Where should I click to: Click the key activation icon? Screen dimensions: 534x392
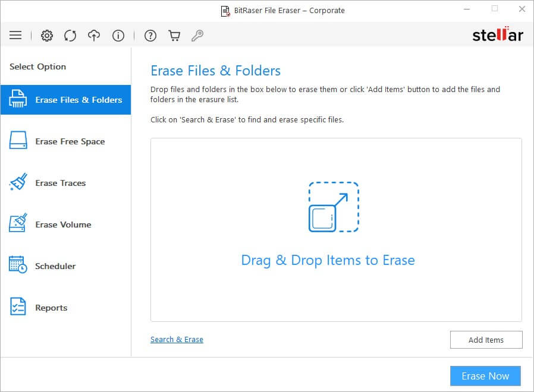pyautogui.click(x=197, y=36)
